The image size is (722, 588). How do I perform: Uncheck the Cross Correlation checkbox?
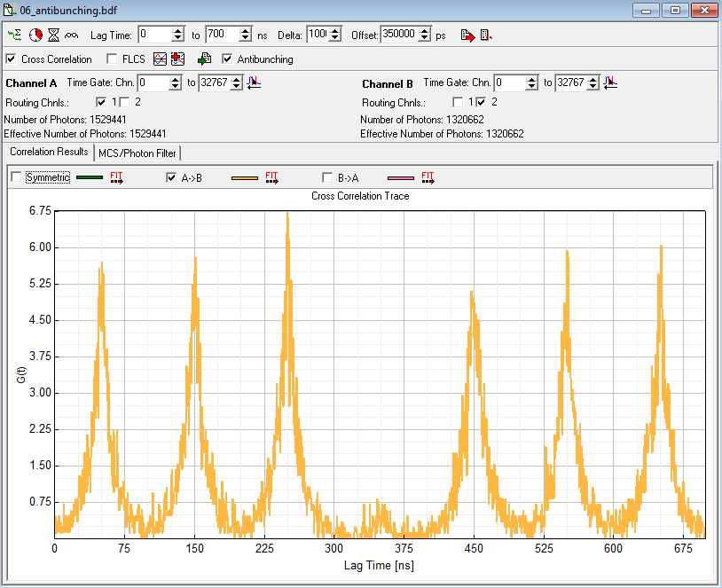pos(11,59)
